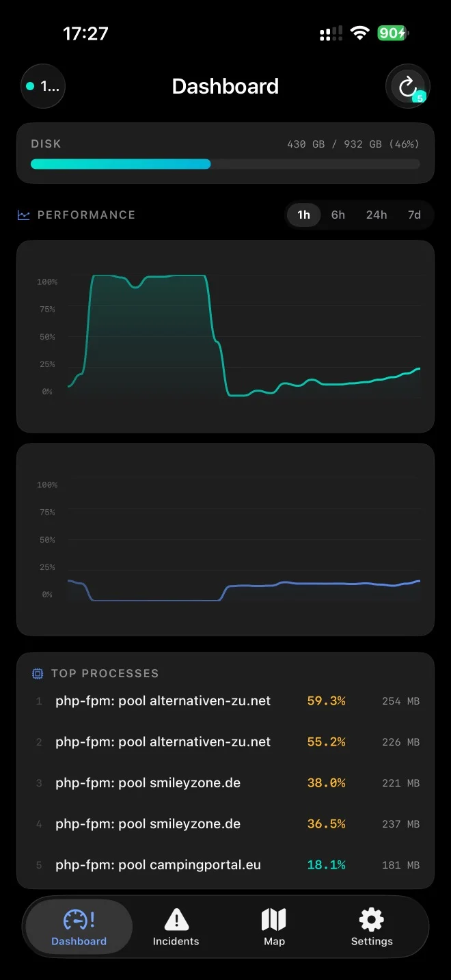Keep the 1h range selected
The height and width of the screenshot is (980, 451).
(x=303, y=215)
